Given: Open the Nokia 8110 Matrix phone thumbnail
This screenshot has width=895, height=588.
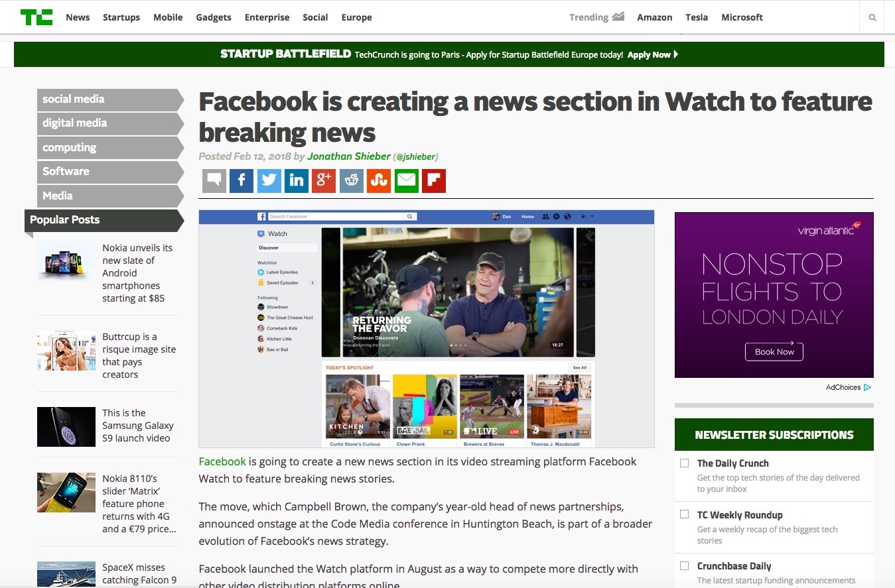Looking at the screenshot, I should pyautogui.click(x=66, y=492).
